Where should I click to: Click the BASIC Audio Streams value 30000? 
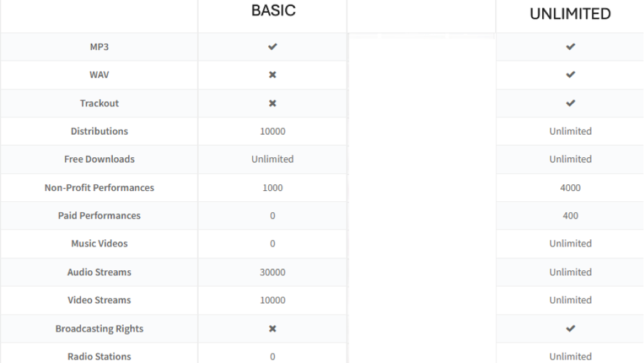272,272
